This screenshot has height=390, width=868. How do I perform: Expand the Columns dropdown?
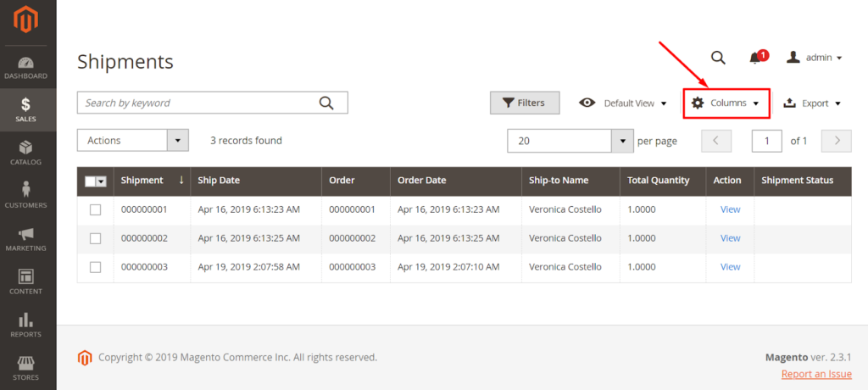[726, 103]
